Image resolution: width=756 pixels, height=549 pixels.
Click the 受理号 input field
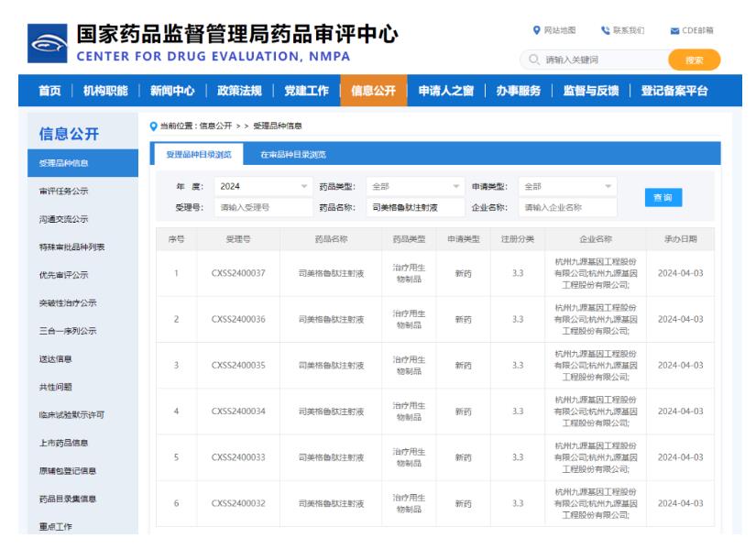click(262, 207)
